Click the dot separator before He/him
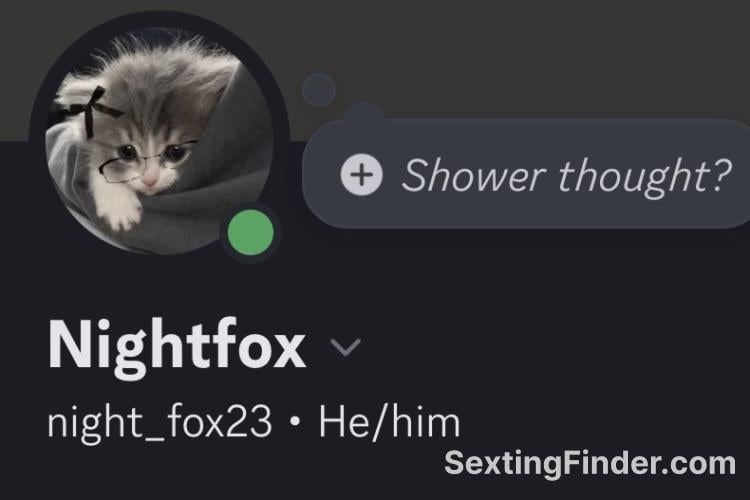750x500 pixels. [296, 422]
